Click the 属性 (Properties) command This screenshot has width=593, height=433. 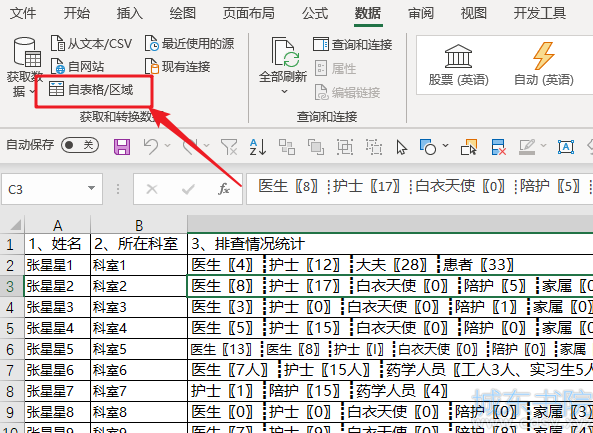pos(336,68)
